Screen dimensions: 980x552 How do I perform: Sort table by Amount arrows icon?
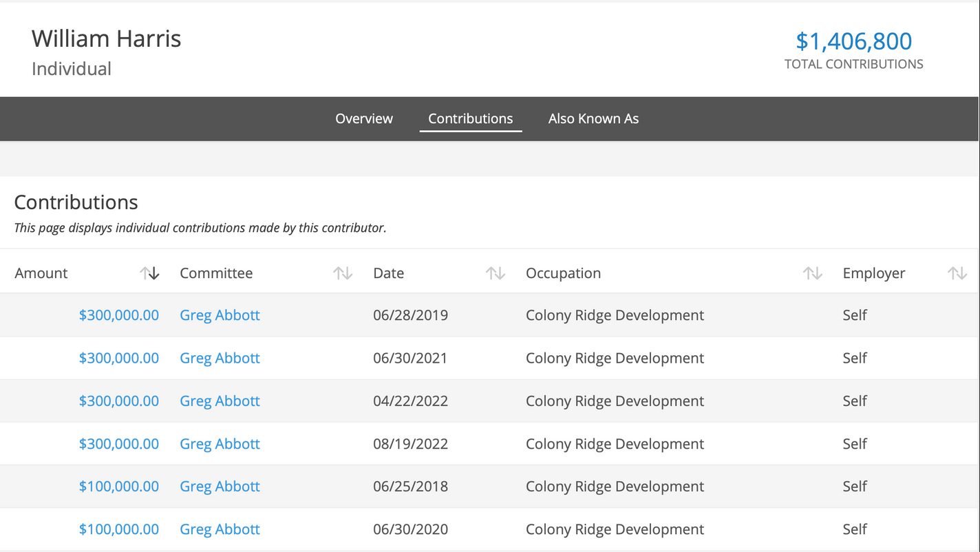(149, 273)
